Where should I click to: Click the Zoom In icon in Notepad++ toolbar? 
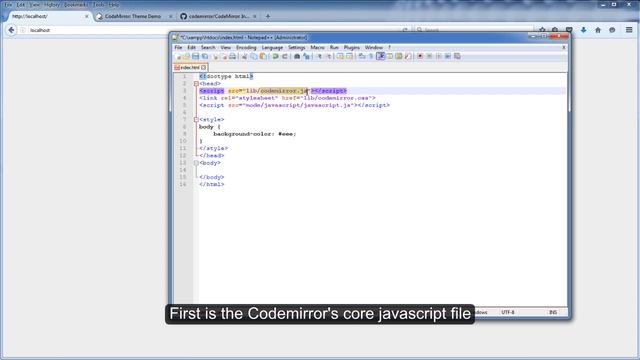319,56
